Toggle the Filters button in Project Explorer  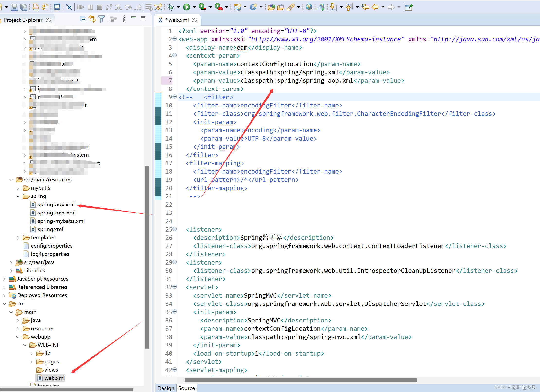(x=101, y=19)
